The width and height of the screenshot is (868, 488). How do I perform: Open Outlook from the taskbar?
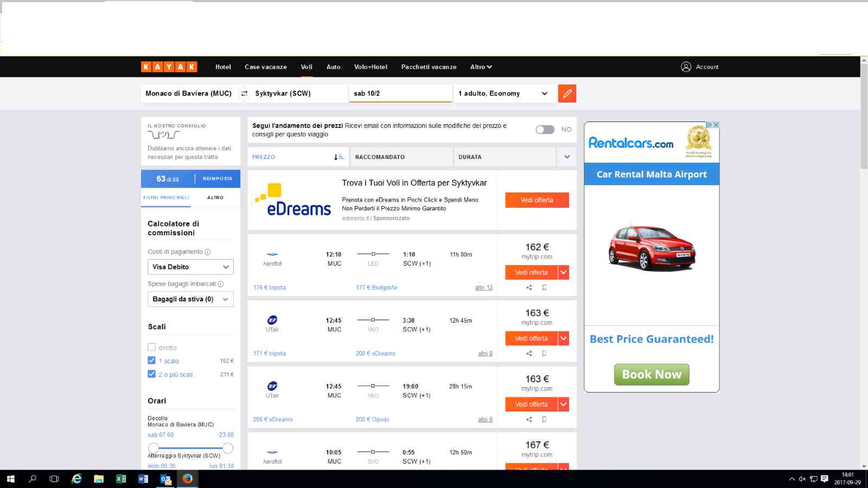tap(165, 479)
